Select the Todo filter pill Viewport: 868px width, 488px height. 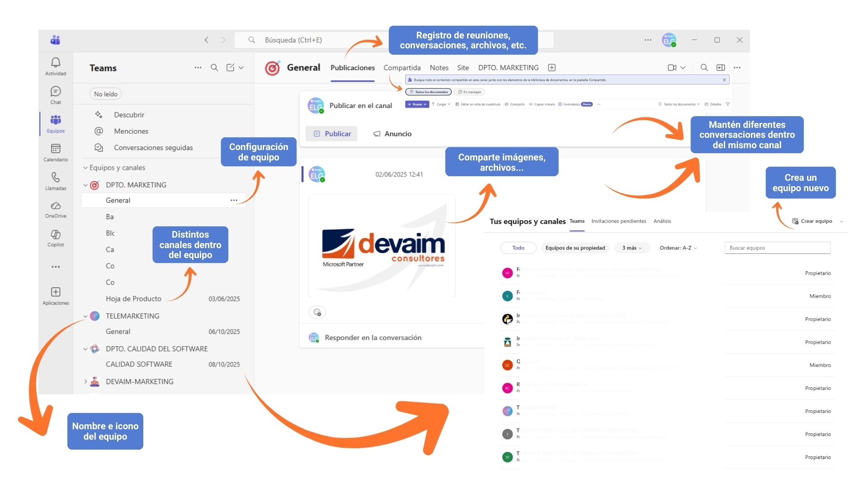(x=518, y=248)
